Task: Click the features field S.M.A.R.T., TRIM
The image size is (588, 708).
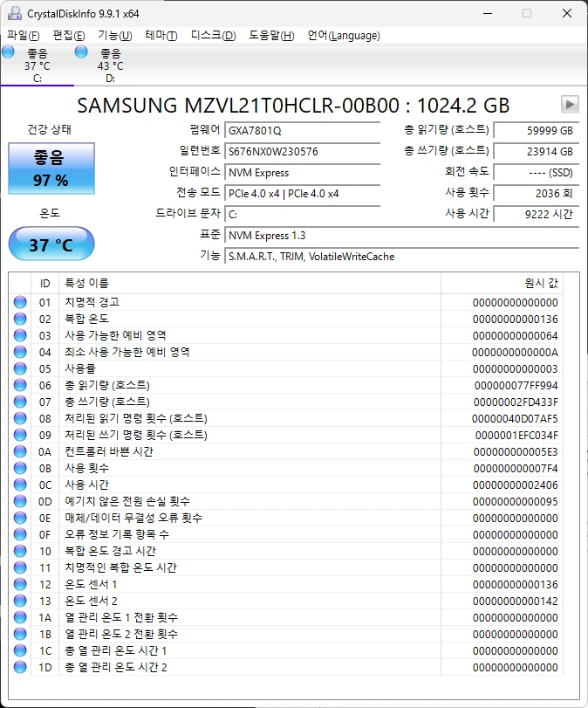Action: tap(401, 257)
